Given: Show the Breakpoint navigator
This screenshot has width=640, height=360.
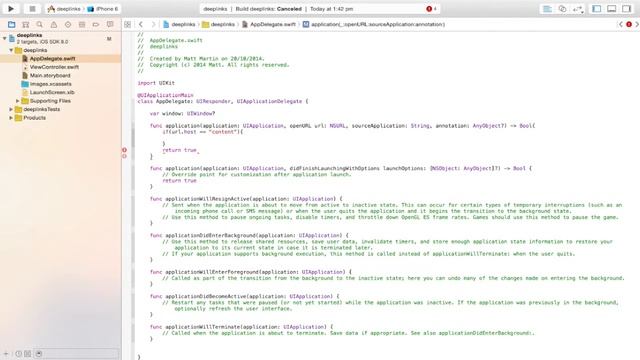Looking at the screenshot, I should [96, 24].
